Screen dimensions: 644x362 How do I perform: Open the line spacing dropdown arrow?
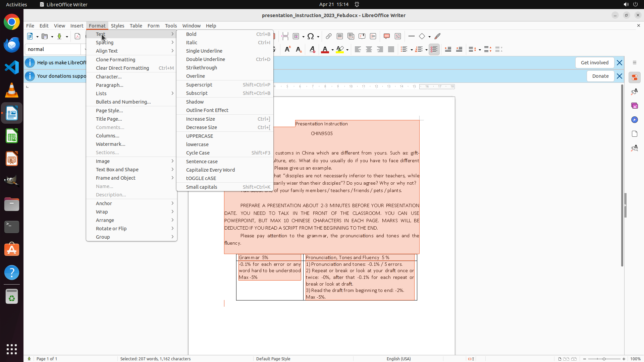point(480,50)
